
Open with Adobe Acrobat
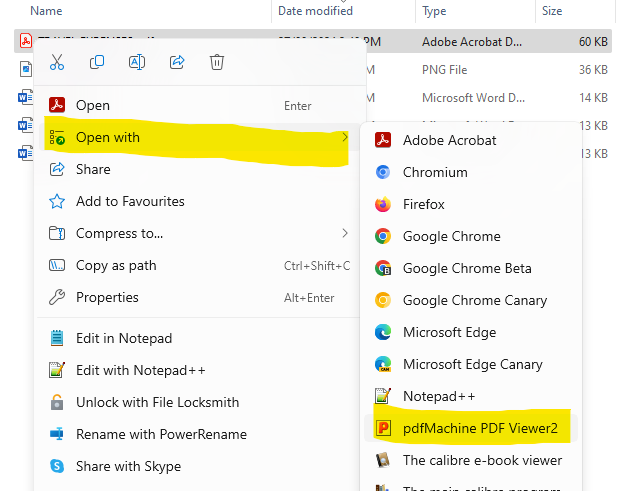pyautogui.click(x=470, y=140)
